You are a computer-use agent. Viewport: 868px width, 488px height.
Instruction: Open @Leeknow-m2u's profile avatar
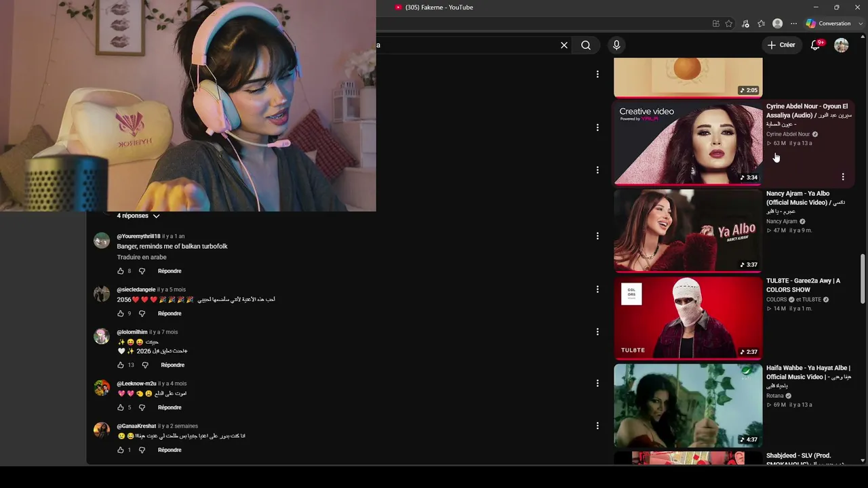pos(102,388)
